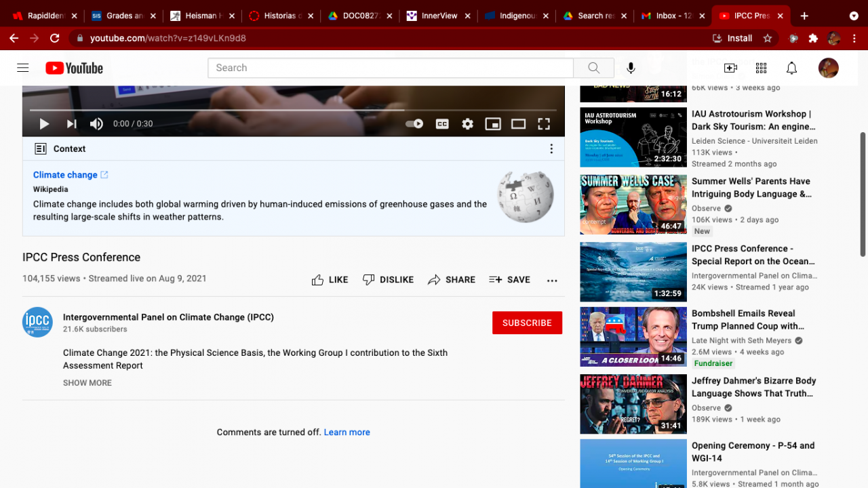Click the page vertical scrollbar
Image resolution: width=868 pixels, height=488 pixels.
pyautogui.click(x=863, y=194)
